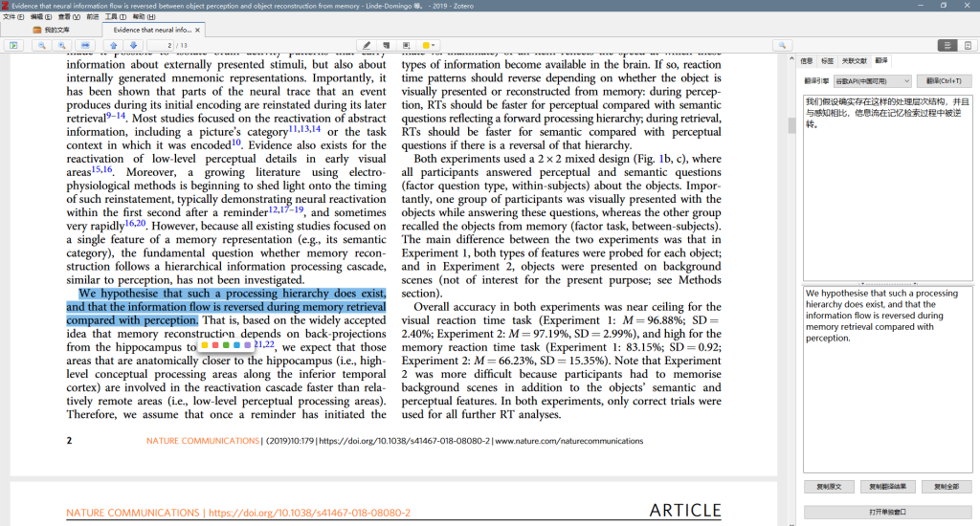Viewport: 980px width, 526px height.
Task: Pick the green highlight color swatch
Action: [226, 345]
